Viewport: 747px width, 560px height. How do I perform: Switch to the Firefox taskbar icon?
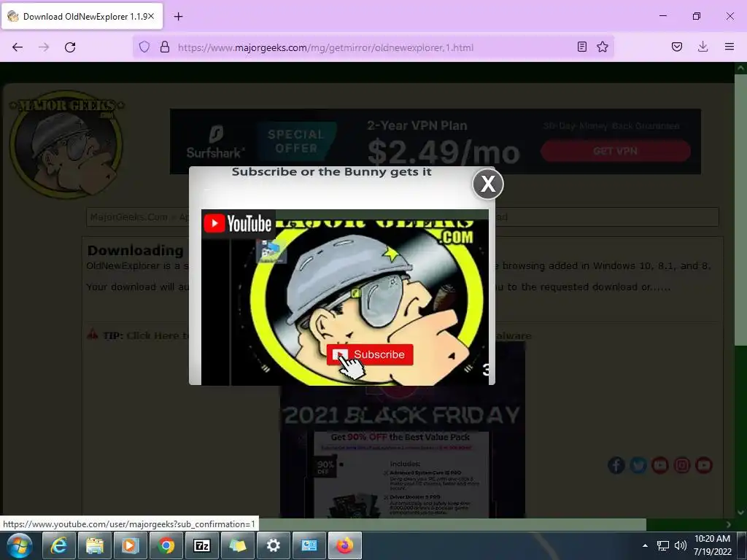[x=344, y=545]
